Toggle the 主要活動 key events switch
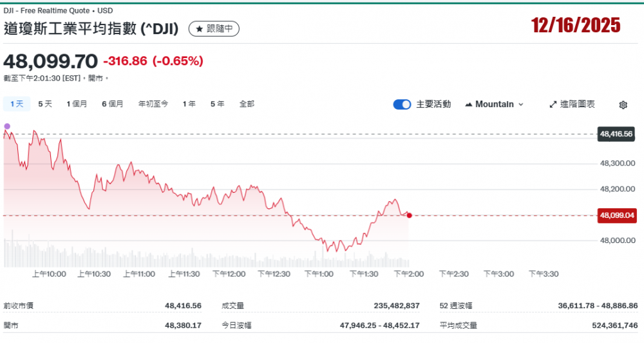The height and width of the screenshot is (343, 644). (402, 104)
